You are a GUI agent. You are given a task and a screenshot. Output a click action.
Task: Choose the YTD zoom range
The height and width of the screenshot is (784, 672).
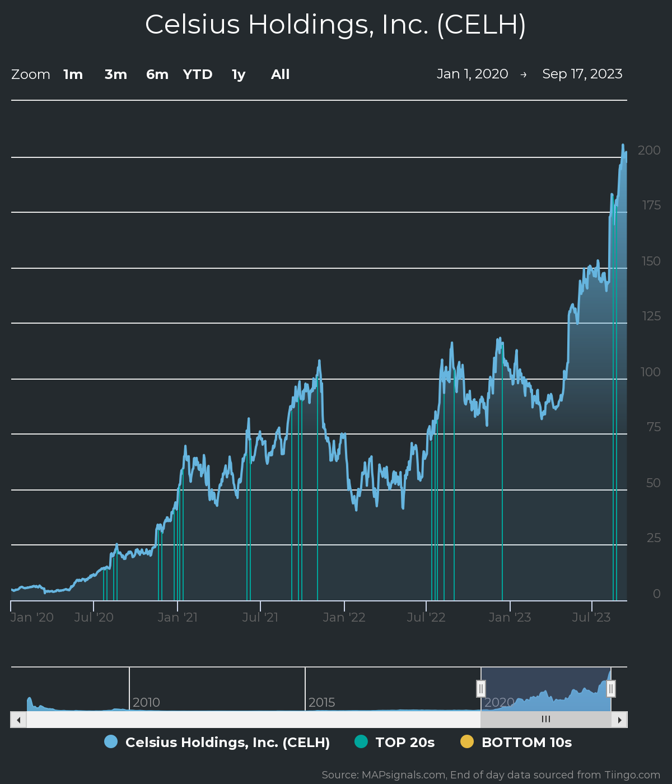pyautogui.click(x=198, y=74)
